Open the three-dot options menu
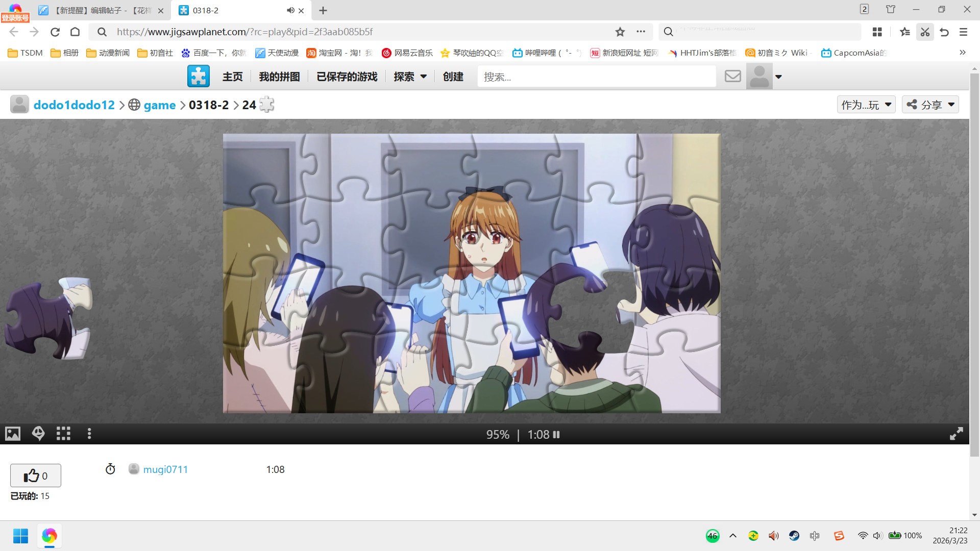Screen dimensions: 980x551 (x=89, y=434)
